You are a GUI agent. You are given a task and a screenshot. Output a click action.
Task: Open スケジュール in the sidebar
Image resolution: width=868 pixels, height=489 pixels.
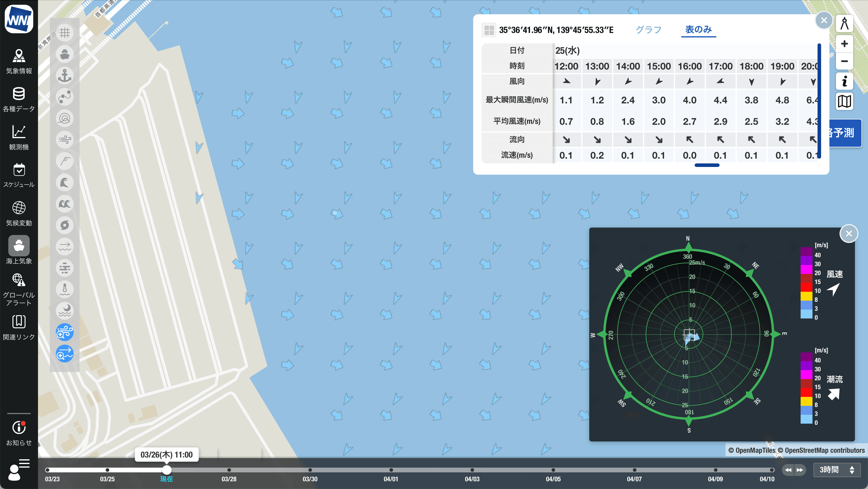tap(19, 175)
